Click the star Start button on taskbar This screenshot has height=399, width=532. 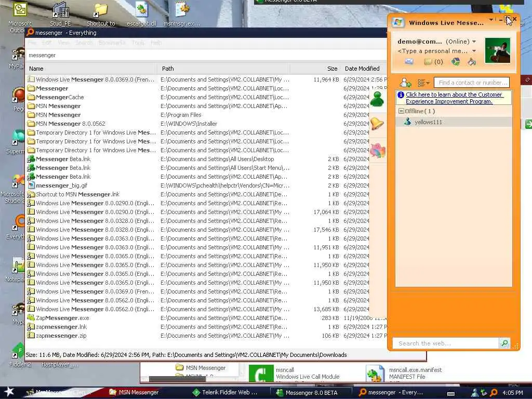9,392
